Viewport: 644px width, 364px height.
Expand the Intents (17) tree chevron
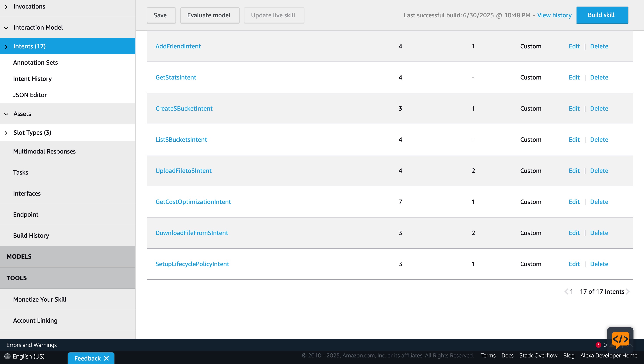pyautogui.click(x=6, y=47)
